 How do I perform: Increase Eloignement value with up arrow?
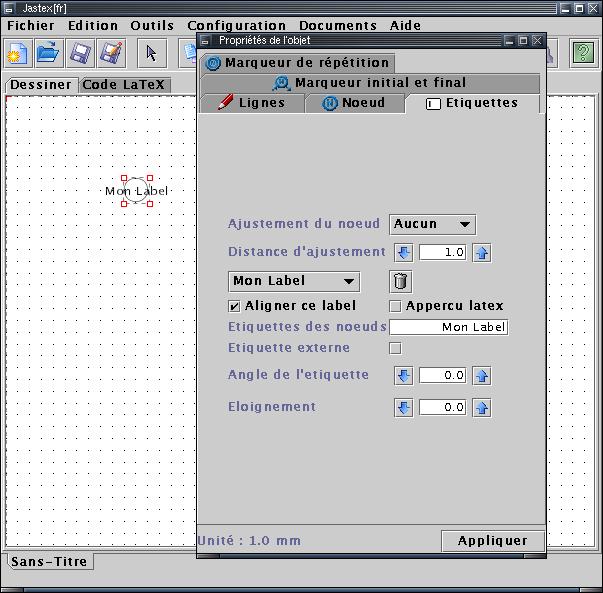[x=482, y=408]
